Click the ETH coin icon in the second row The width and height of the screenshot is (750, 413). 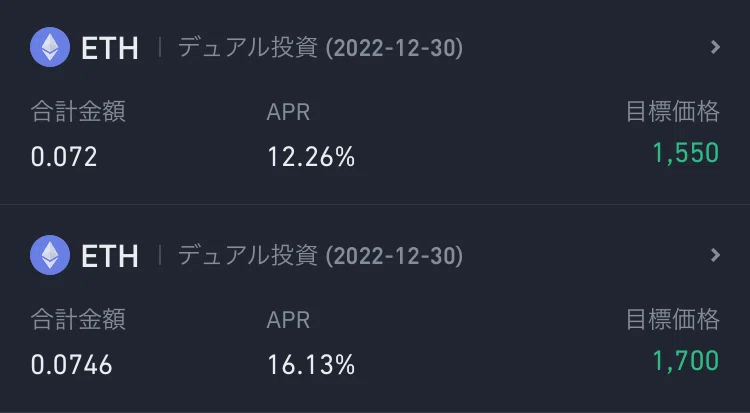(50, 255)
